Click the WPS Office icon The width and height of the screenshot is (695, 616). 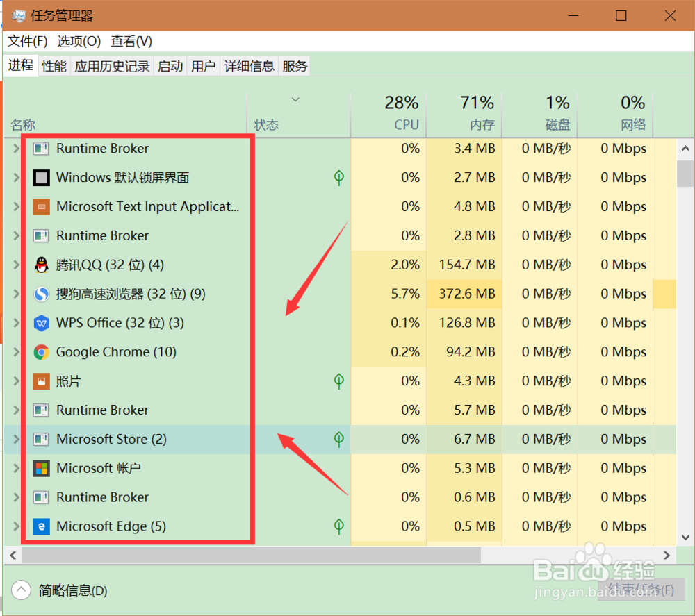pyautogui.click(x=41, y=323)
